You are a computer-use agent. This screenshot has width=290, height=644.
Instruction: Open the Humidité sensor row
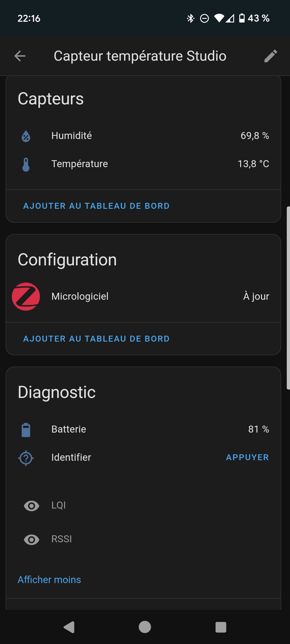click(72, 136)
